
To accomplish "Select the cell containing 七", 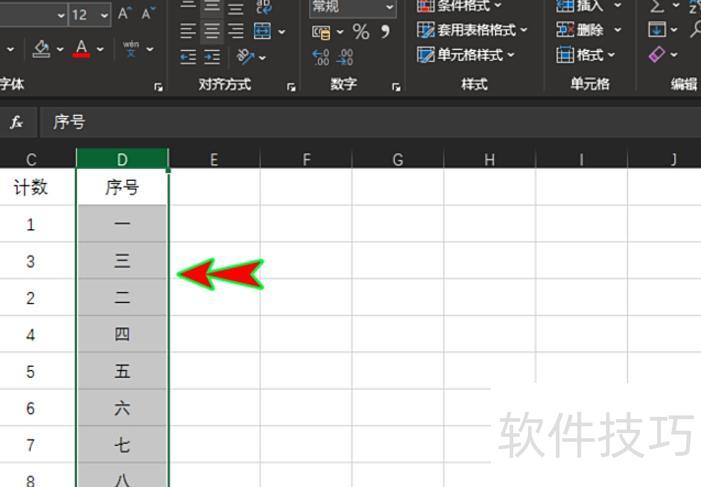I will click(122, 445).
